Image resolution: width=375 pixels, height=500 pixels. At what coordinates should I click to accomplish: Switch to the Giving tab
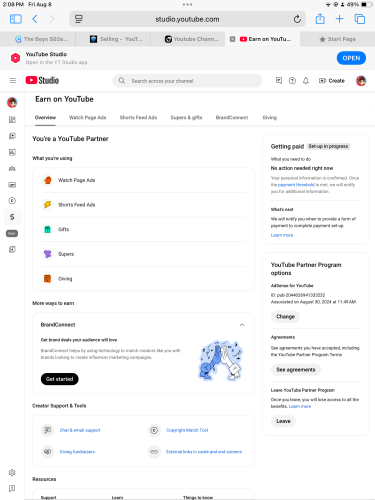pyautogui.click(x=270, y=118)
